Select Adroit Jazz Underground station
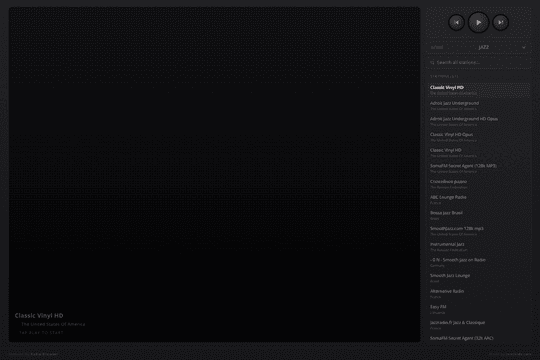 pyautogui.click(x=479, y=106)
